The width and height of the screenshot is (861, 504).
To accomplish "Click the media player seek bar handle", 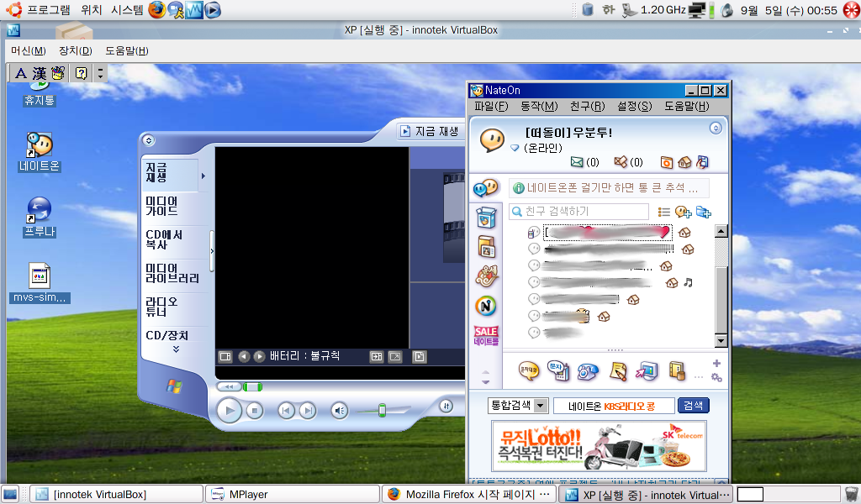I will (x=252, y=387).
